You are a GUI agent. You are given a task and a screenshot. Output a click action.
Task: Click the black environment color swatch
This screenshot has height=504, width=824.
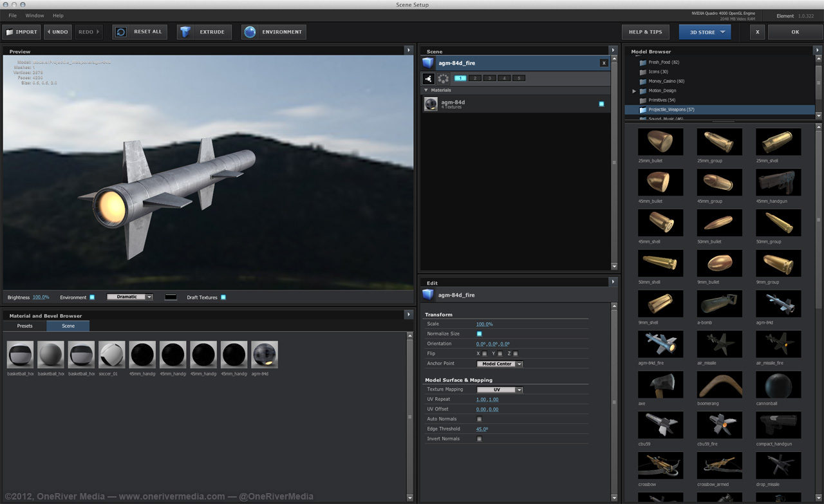[171, 297]
